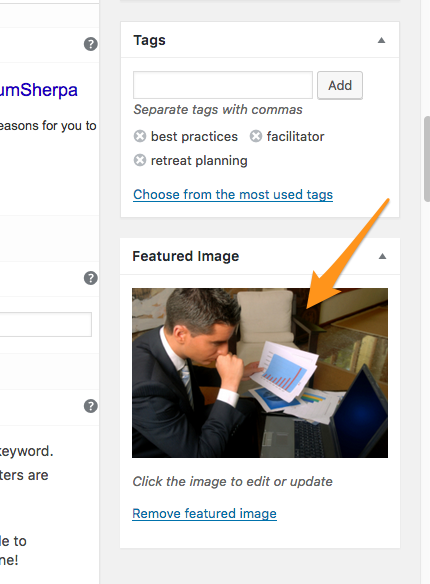Screen dimensions: 430x584
Task: Open the blue umSherpa title link
Action: pyautogui.click(x=39, y=90)
